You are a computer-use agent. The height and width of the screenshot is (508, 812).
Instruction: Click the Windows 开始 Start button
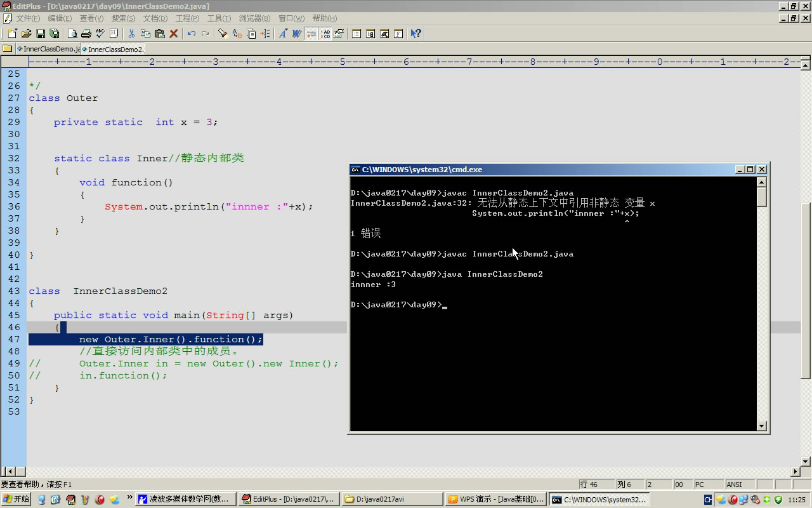click(x=16, y=500)
